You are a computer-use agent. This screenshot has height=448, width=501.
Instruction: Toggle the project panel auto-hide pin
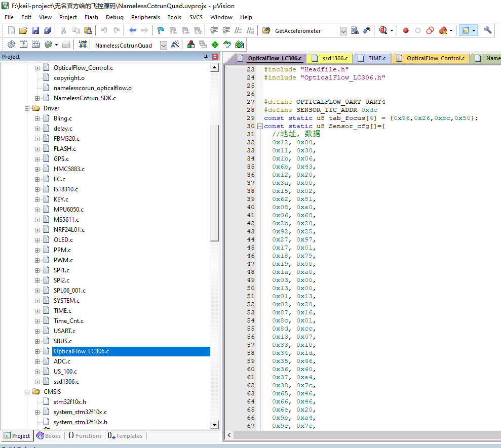[x=206, y=57]
